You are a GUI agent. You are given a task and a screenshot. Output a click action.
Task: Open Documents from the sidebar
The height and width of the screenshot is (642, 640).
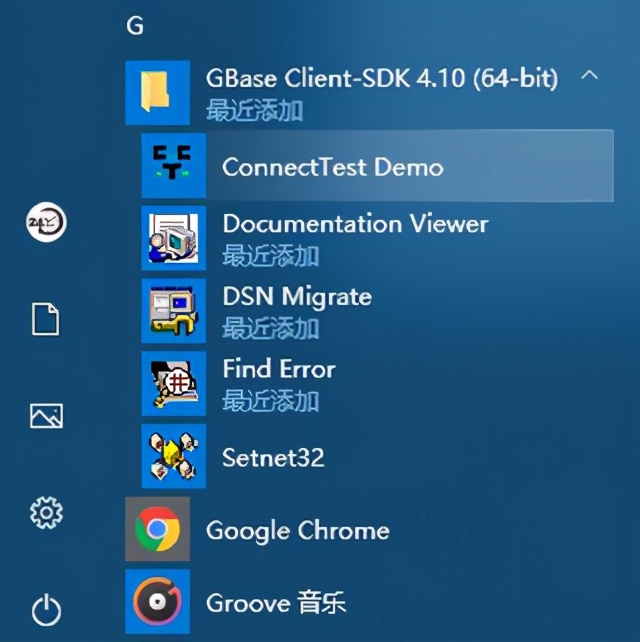(x=45, y=319)
